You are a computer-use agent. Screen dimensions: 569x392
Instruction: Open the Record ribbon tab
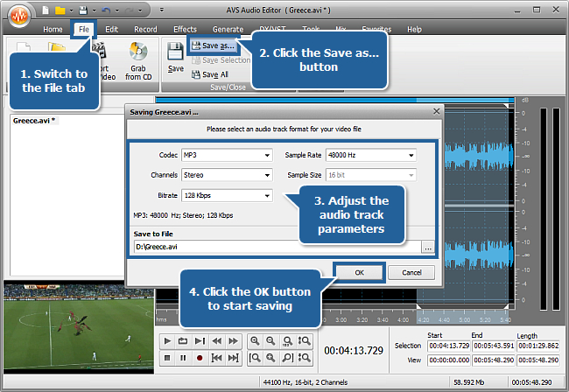145,30
